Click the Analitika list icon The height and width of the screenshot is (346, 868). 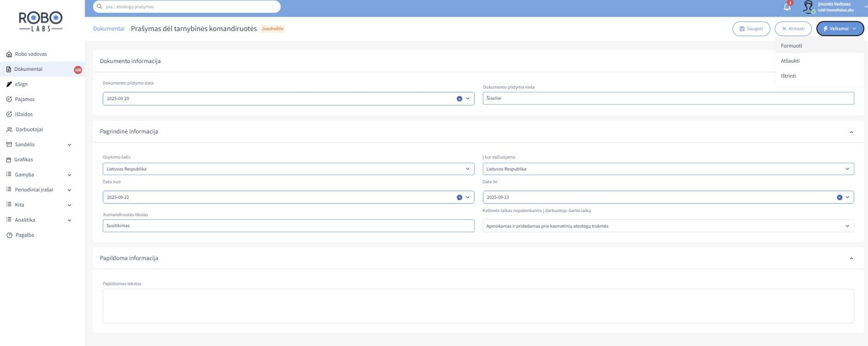pyautogui.click(x=8, y=220)
